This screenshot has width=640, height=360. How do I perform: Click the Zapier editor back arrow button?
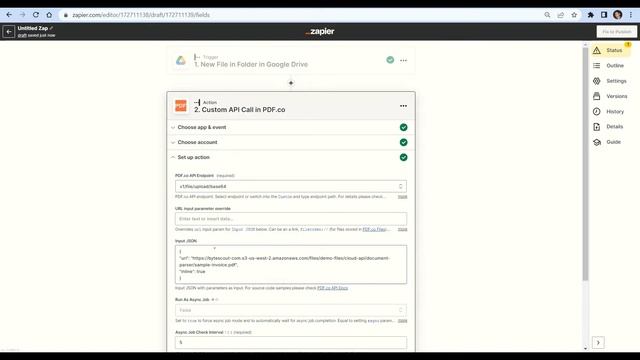coord(9,31)
